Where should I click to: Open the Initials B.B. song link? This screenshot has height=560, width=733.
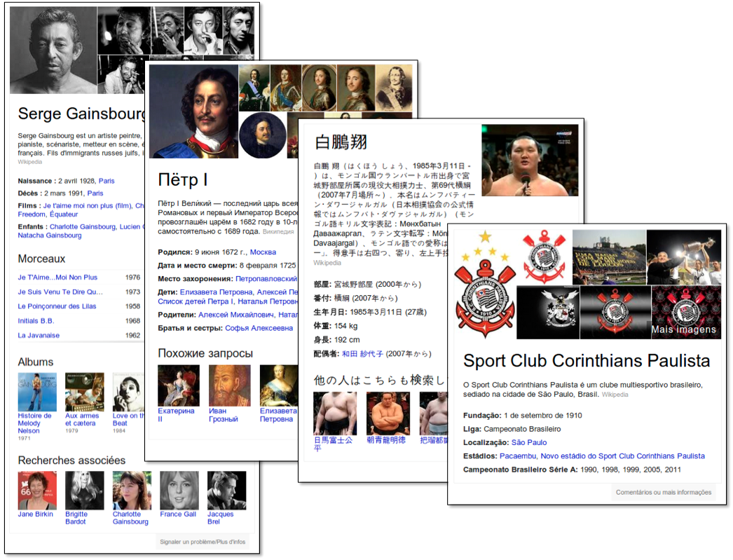[36, 321]
